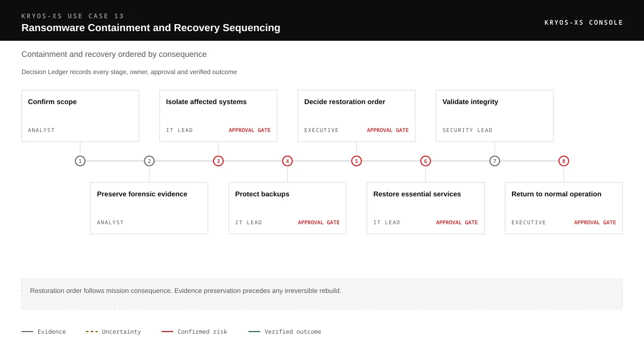Click the restoration order note box

[322, 294]
